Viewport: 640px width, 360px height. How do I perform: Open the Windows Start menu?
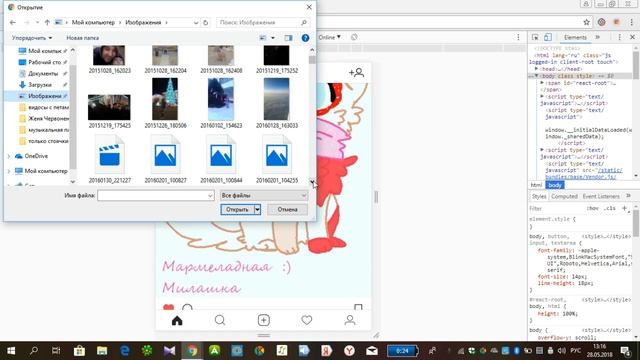[11, 351]
